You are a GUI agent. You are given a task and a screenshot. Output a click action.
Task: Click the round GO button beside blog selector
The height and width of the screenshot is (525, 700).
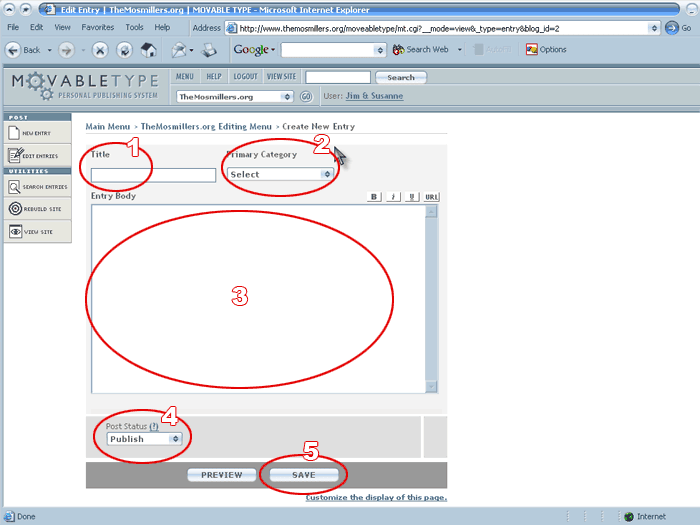(306, 96)
